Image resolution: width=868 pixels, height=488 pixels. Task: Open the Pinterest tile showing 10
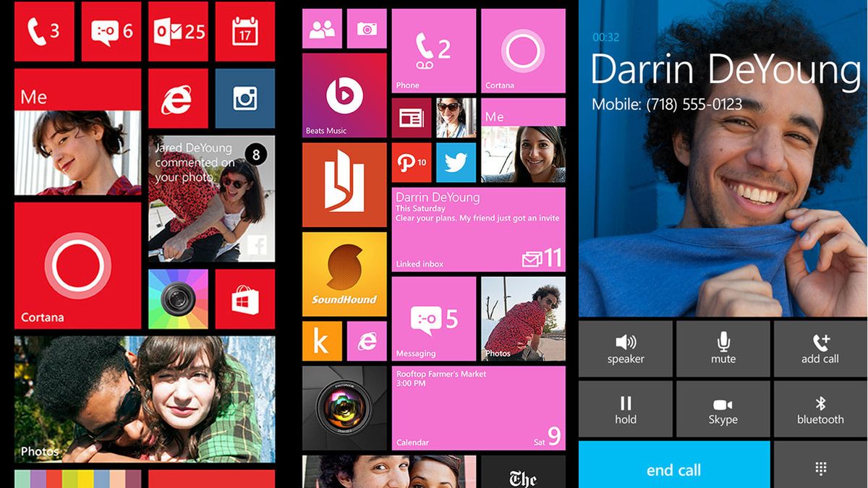pyautogui.click(x=412, y=163)
